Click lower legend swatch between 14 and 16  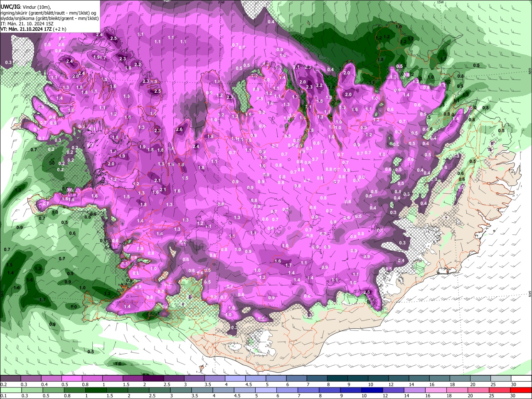(x=415, y=390)
